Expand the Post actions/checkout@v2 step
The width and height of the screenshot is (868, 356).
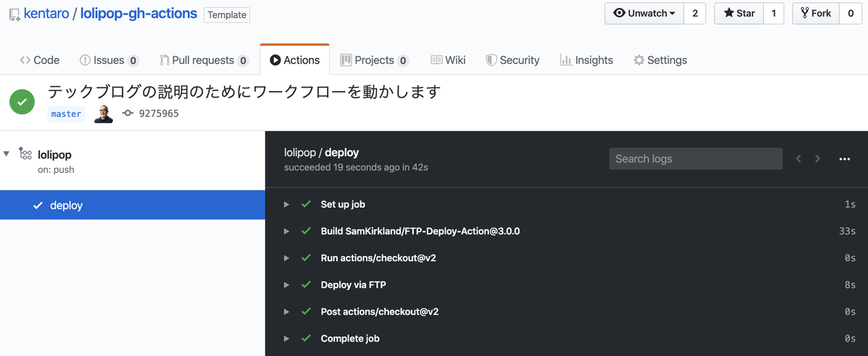[x=286, y=312]
